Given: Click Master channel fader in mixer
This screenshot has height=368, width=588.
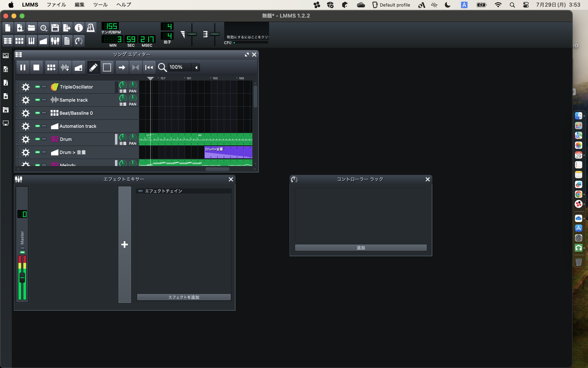Looking at the screenshot, I should (22, 277).
